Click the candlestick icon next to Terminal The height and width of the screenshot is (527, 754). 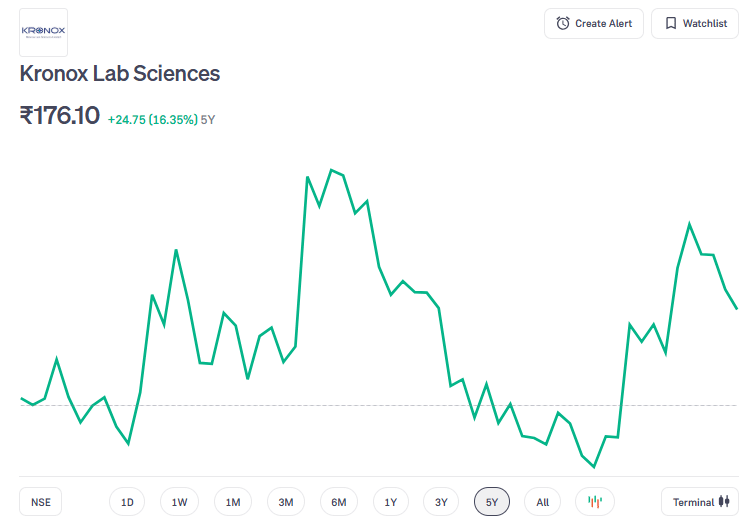pyautogui.click(x=724, y=502)
